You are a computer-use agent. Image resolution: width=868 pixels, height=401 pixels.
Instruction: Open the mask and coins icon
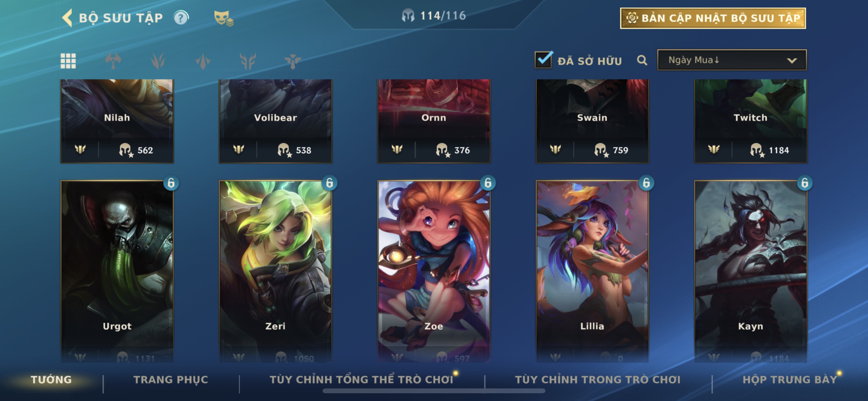point(223,18)
